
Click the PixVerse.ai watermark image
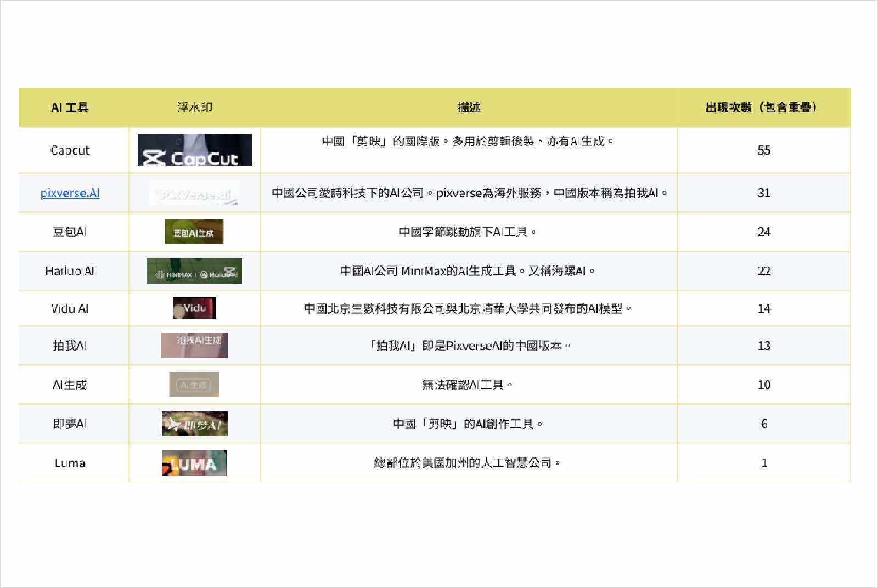pos(194,193)
